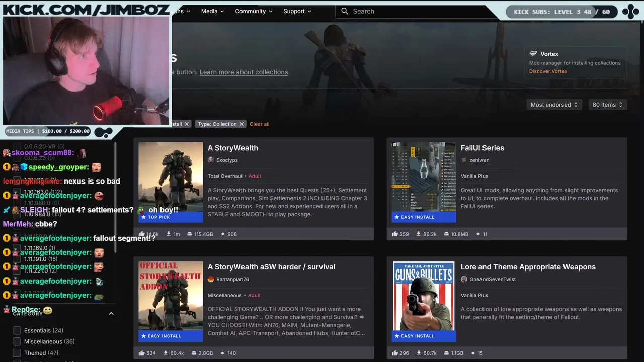
Task: Open Lore and Theme Appropriate Weapons title
Action: (528, 267)
